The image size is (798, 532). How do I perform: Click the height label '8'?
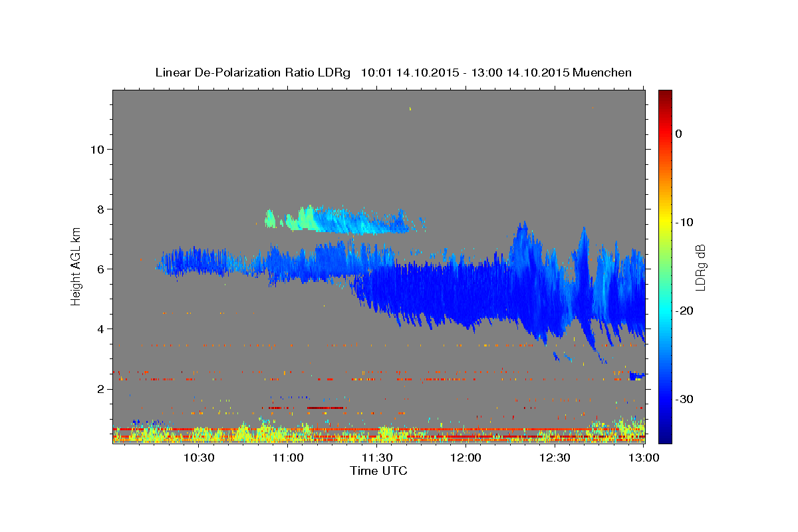click(x=100, y=209)
